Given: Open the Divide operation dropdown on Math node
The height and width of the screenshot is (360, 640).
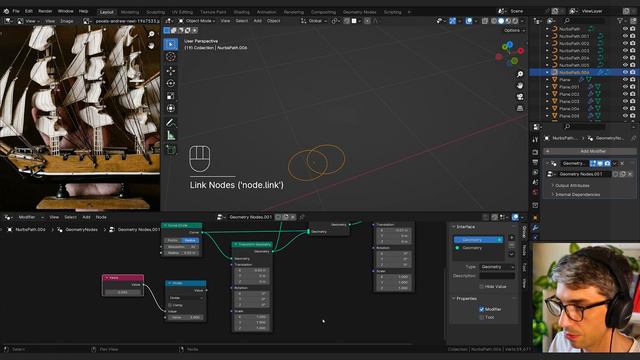Looking at the screenshot, I should click(x=186, y=298).
